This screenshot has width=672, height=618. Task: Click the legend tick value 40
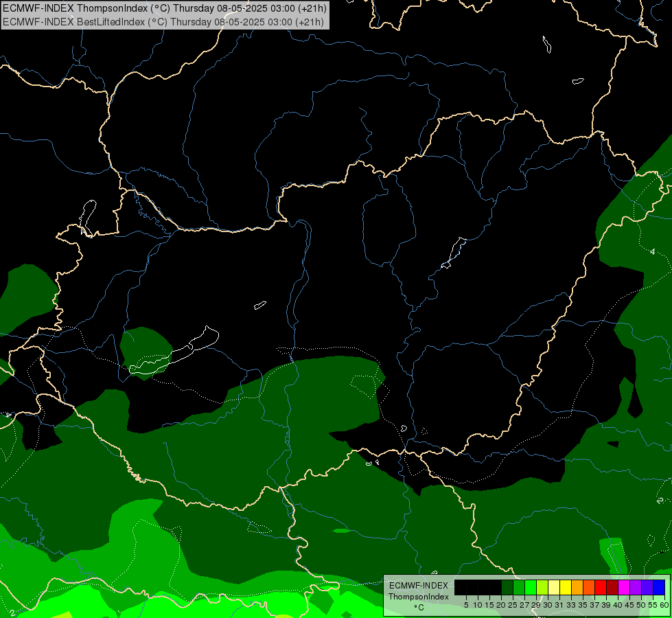point(618,605)
